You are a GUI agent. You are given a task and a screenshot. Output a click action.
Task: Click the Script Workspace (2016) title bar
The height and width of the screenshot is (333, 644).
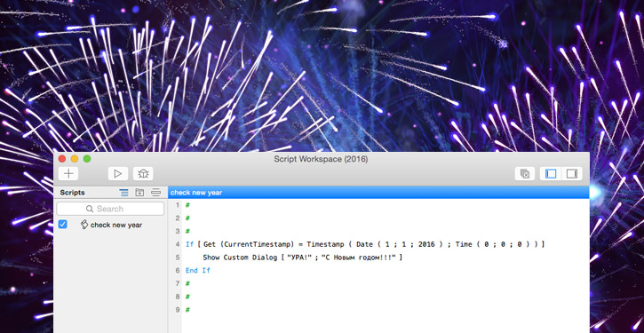click(321, 159)
